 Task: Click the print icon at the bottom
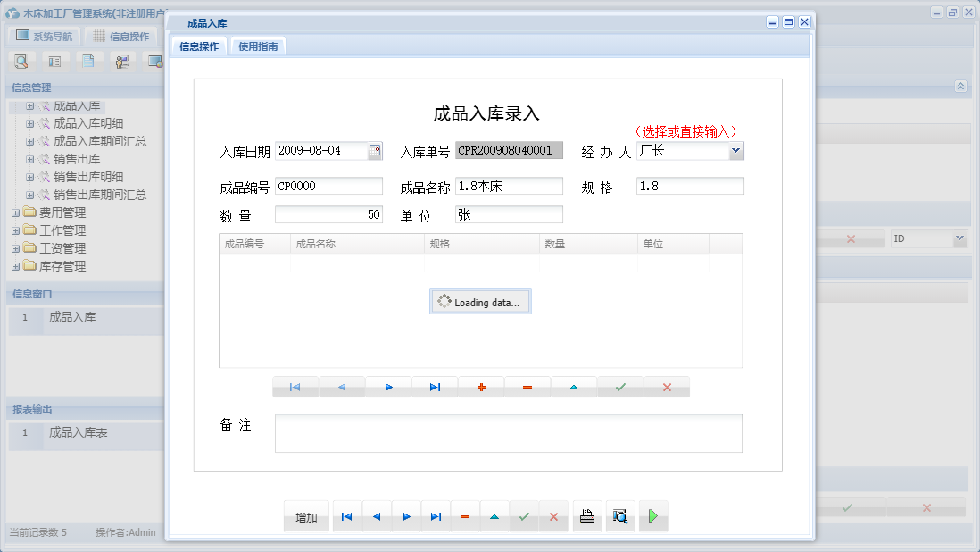586,515
